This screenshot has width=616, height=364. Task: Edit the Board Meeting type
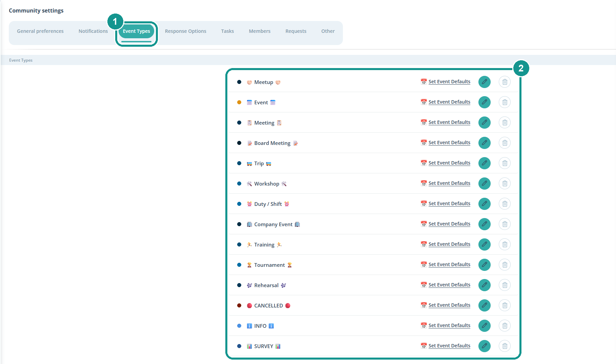point(484,143)
